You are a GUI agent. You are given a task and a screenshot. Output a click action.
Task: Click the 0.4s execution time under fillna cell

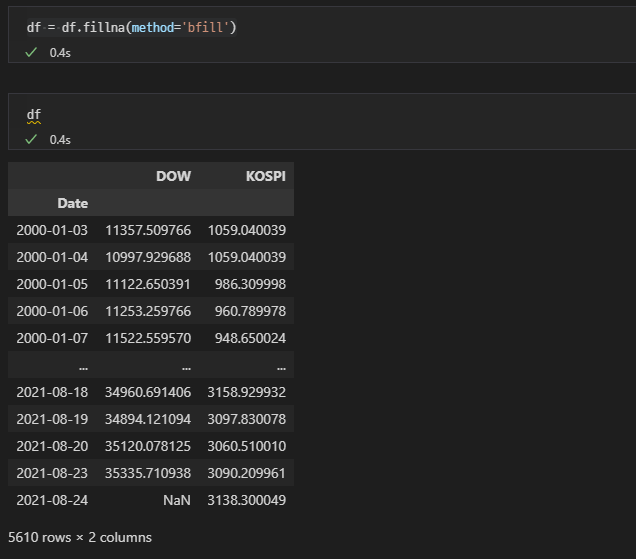(x=60, y=53)
